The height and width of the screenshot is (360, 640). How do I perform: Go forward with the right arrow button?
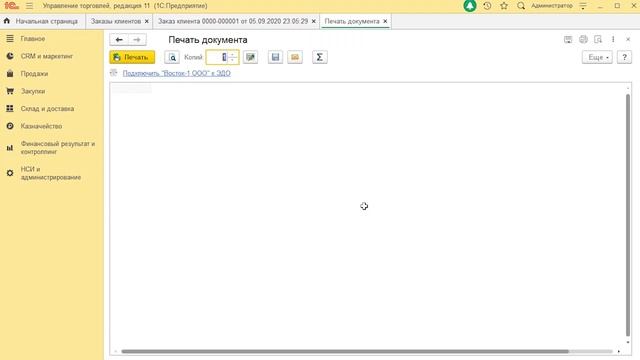point(137,40)
